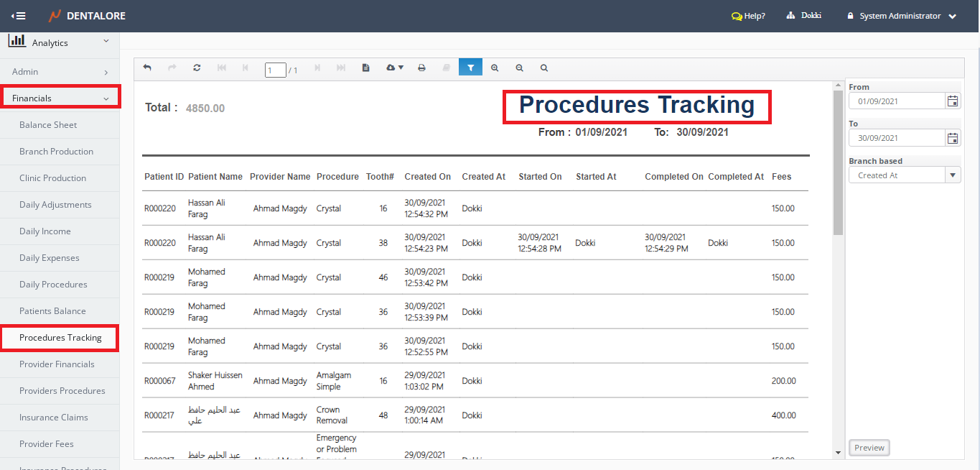Select Patients Balance in sidebar

(x=52, y=311)
